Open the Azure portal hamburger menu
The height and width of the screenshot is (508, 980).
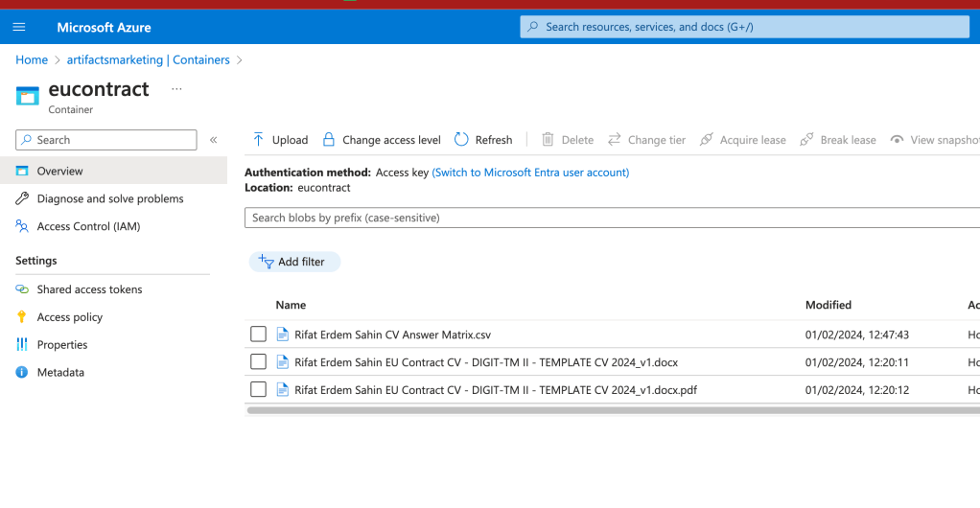tap(19, 27)
